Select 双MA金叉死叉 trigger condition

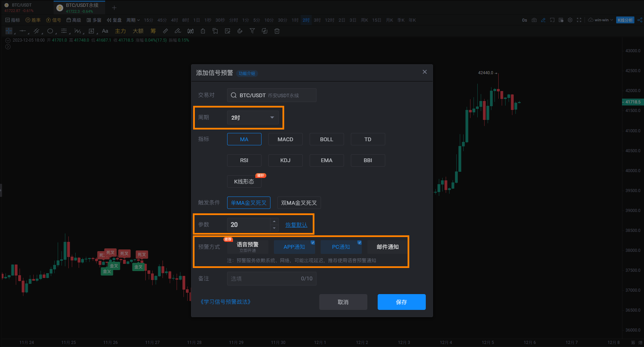coord(299,203)
